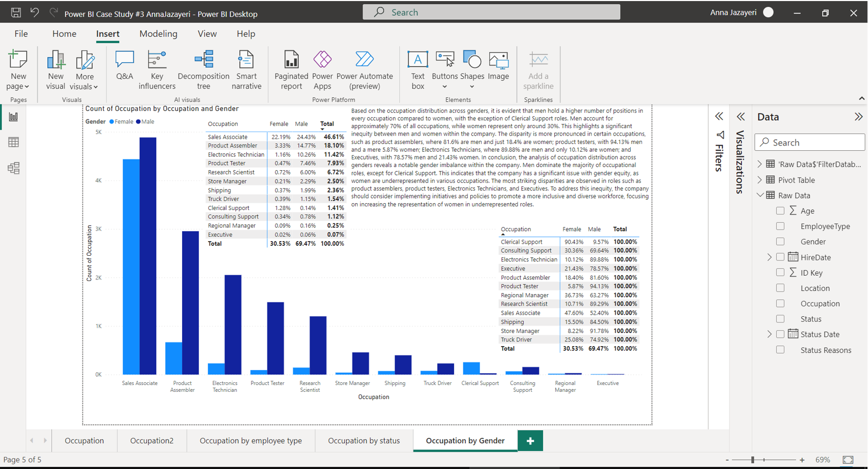
Task: Switch to Model view in sidebar
Action: pyautogui.click(x=14, y=168)
